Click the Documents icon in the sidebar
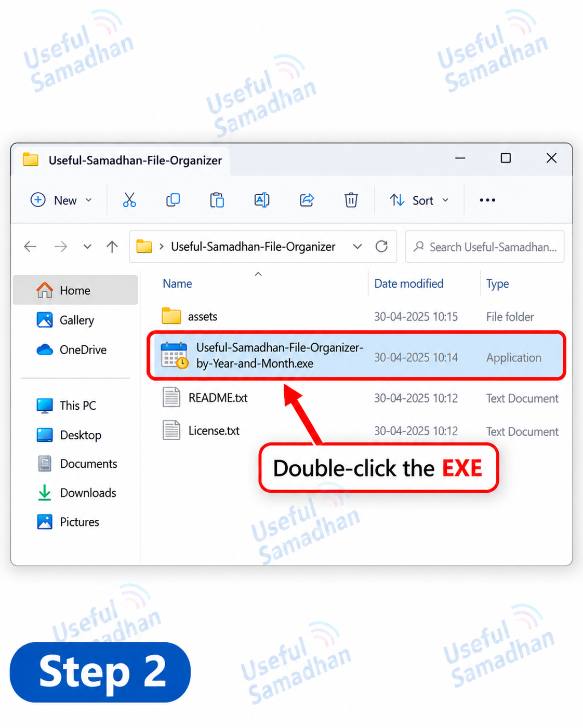The width and height of the screenshot is (583, 728). [45, 463]
